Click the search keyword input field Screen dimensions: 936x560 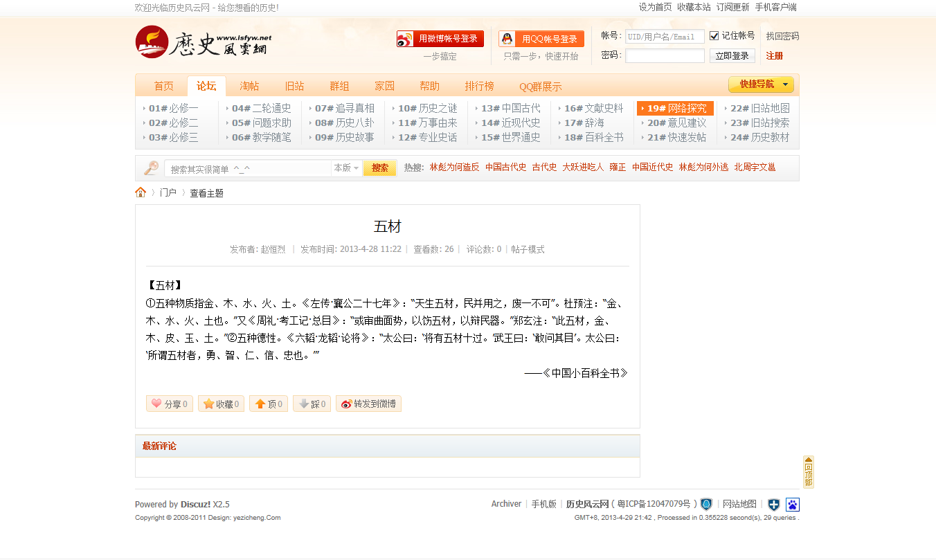pyautogui.click(x=248, y=168)
